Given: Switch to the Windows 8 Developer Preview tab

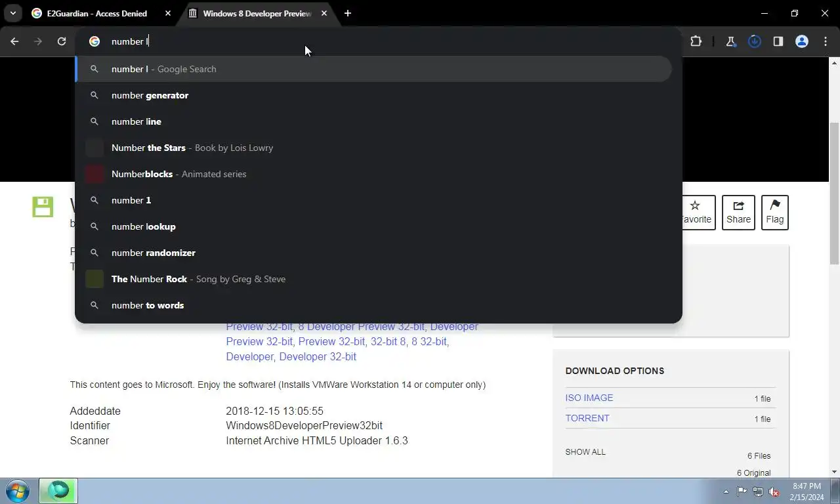Looking at the screenshot, I should 258,13.
